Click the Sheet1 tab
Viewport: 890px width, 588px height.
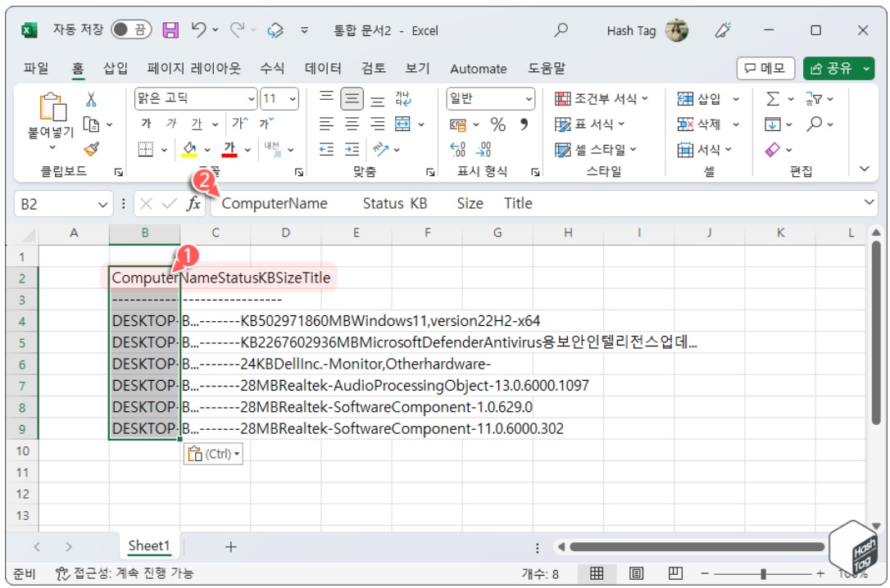click(x=149, y=545)
